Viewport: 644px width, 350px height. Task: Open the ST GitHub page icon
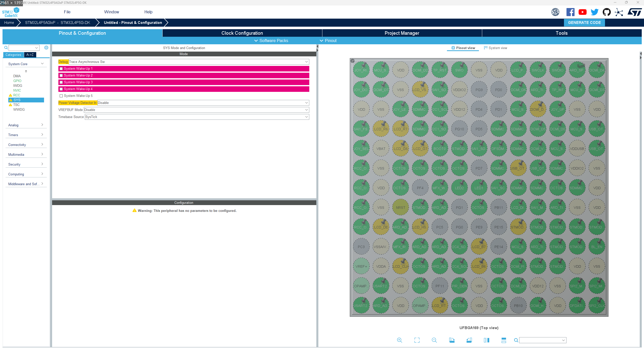click(x=607, y=12)
